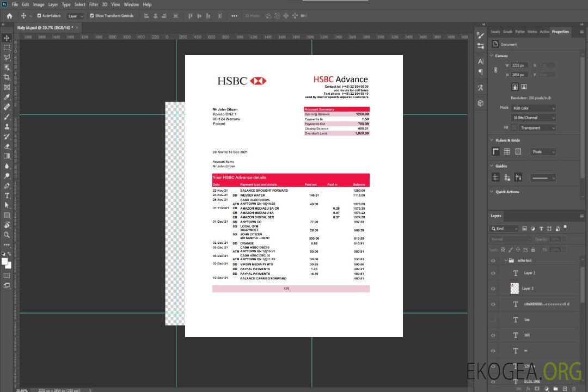The image size is (588, 392).
Task: Open the Filter menu
Action: [x=94, y=4]
